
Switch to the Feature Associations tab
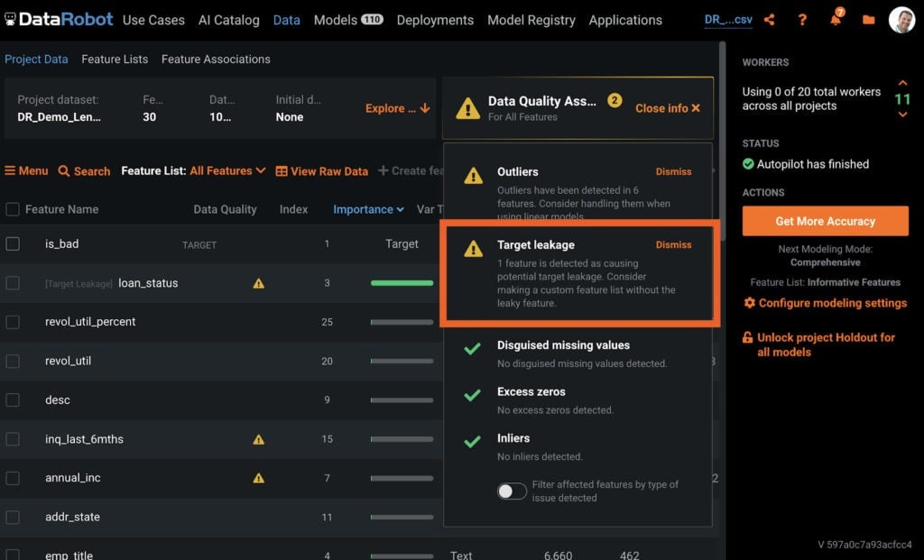click(x=216, y=60)
